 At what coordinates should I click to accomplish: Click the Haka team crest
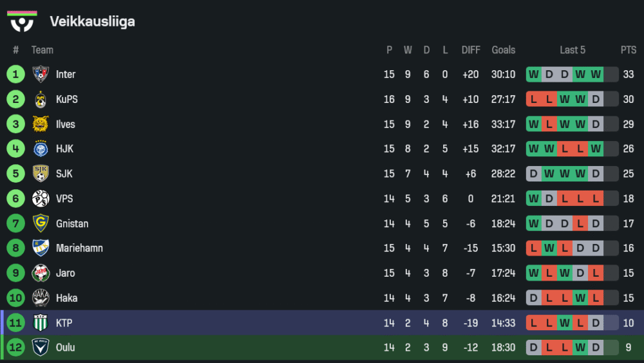tap(41, 298)
